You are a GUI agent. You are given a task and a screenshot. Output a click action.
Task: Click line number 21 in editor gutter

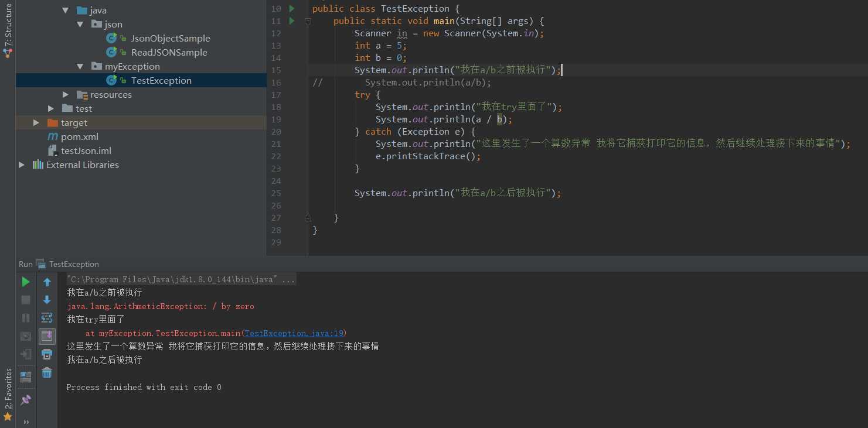[x=276, y=144]
